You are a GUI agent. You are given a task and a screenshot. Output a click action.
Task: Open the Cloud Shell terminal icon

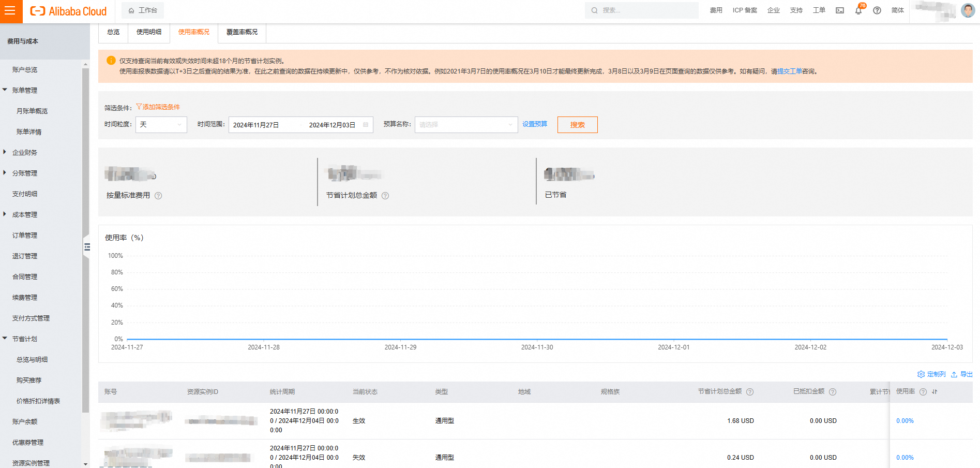pos(840,10)
